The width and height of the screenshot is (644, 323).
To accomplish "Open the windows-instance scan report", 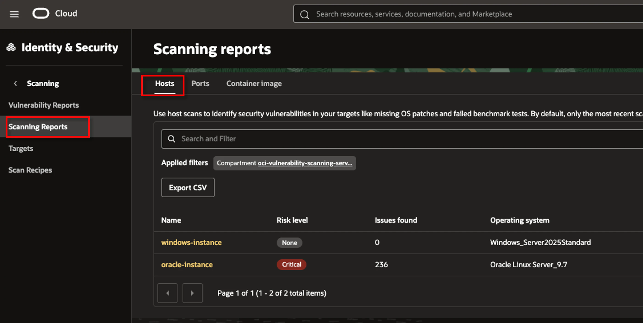I will click(x=191, y=242).
